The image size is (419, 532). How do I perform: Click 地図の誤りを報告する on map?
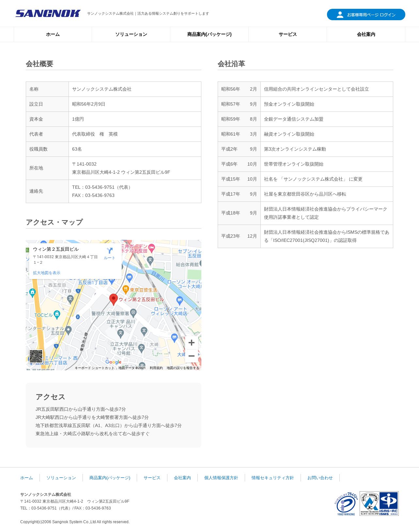click(183, 368)
